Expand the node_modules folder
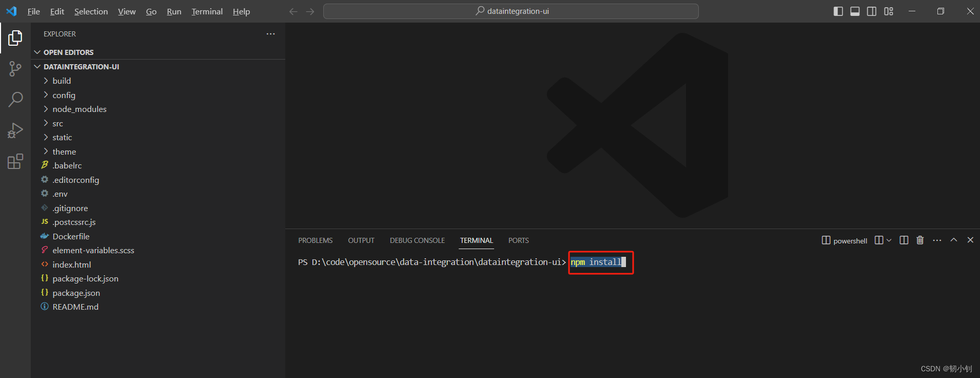The width and height of the screenshot is (980, 378). click(x=159, y=109)
